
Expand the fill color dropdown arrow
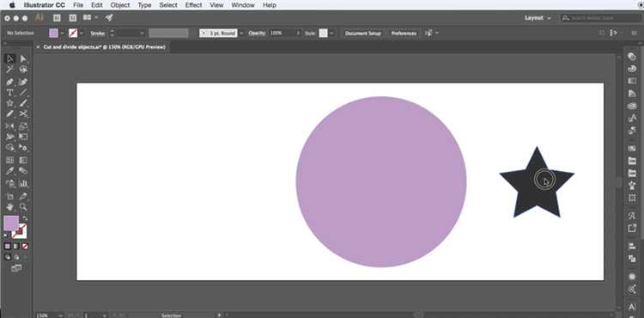tap(63, 34)
